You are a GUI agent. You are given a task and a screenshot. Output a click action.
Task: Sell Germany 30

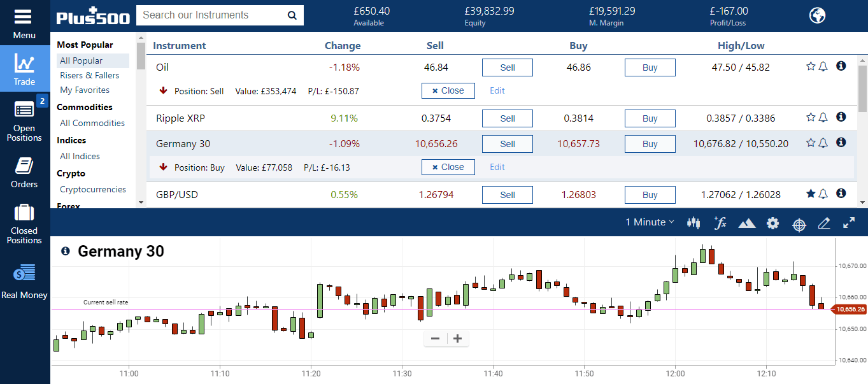click(x=508, y=144)
